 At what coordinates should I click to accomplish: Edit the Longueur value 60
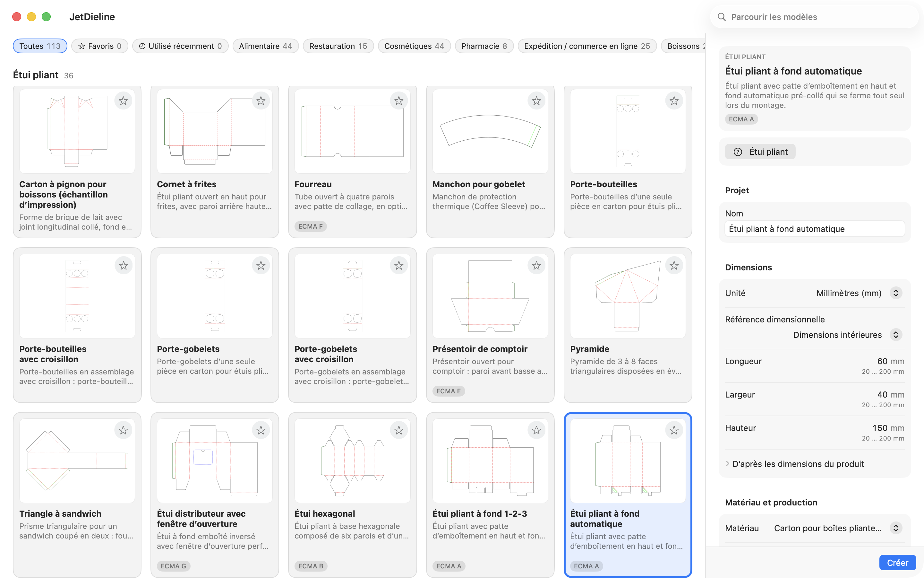tap(882, 361)
